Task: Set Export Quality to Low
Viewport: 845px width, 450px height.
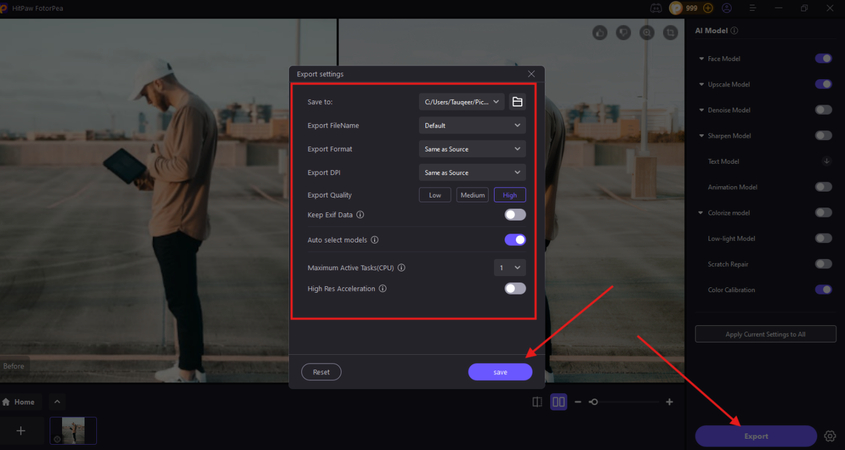Action: (x=435, y=195)
